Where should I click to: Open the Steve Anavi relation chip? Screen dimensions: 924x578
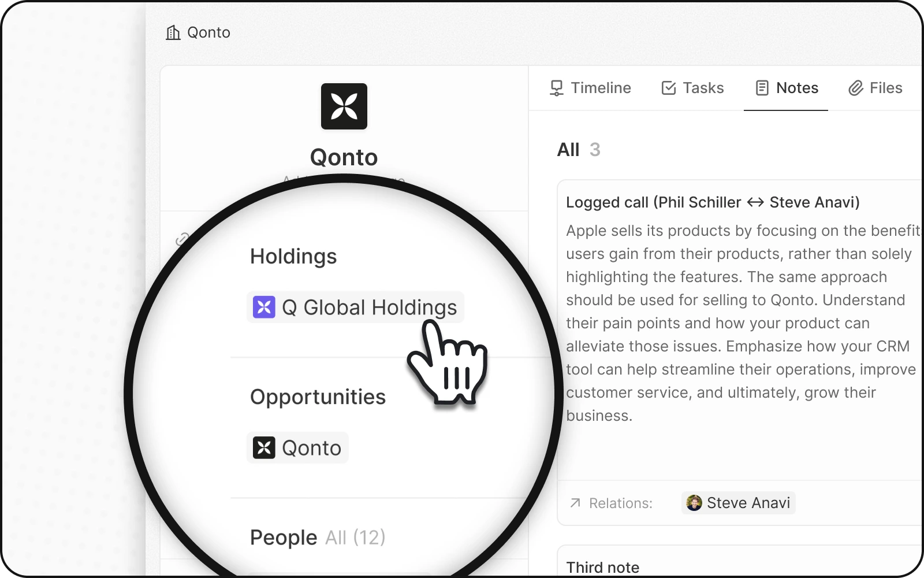(748, 503)
